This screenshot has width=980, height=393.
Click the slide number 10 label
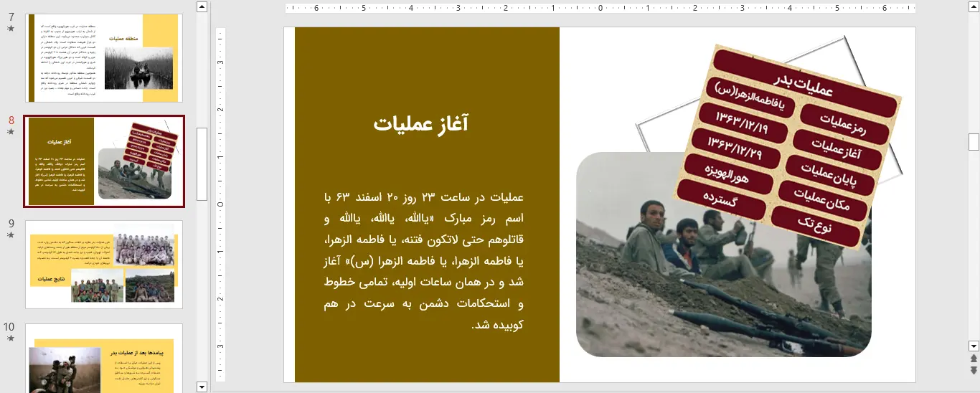click(9, 326)
